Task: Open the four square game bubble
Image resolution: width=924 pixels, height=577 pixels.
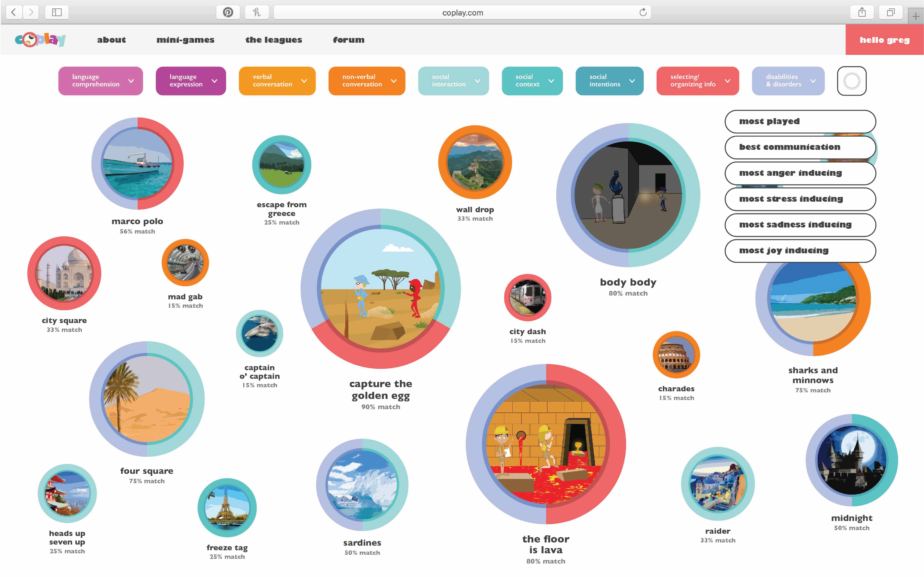Action: click(x=147, y=399)
